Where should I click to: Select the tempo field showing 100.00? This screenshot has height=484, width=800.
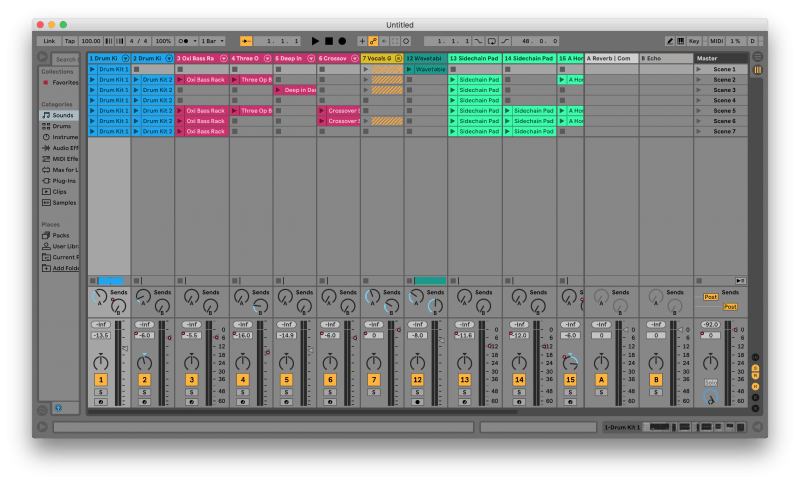pyautogui.click(x=91, y=41)
